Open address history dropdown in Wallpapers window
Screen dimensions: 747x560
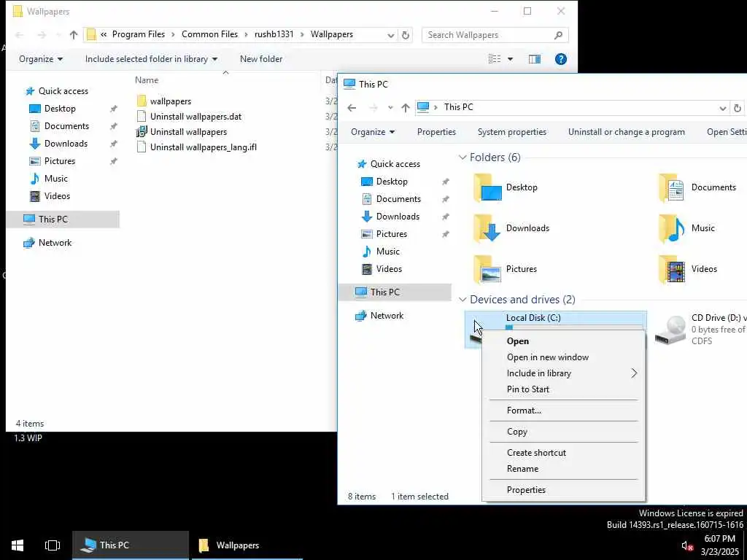point(391,35)
